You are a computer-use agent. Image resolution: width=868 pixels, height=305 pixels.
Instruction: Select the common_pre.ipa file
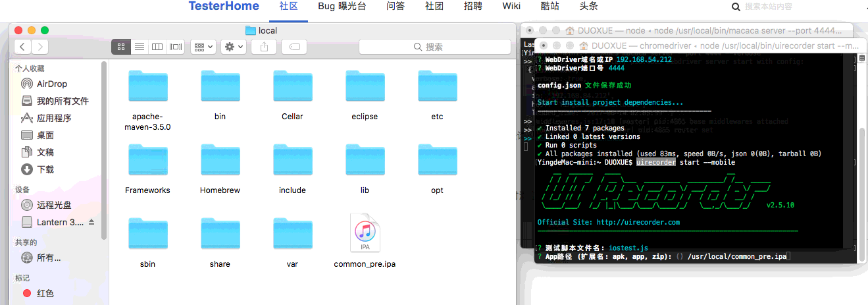(365, 233)
